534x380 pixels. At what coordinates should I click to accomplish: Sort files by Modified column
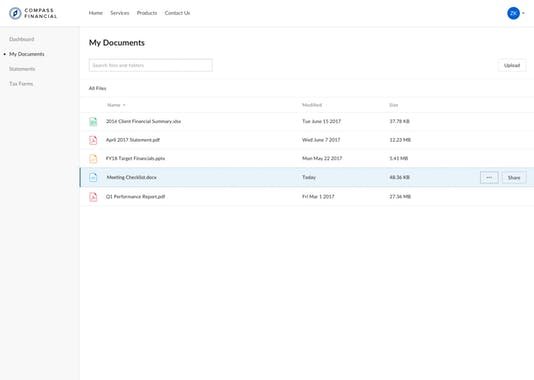click(312, 105)
